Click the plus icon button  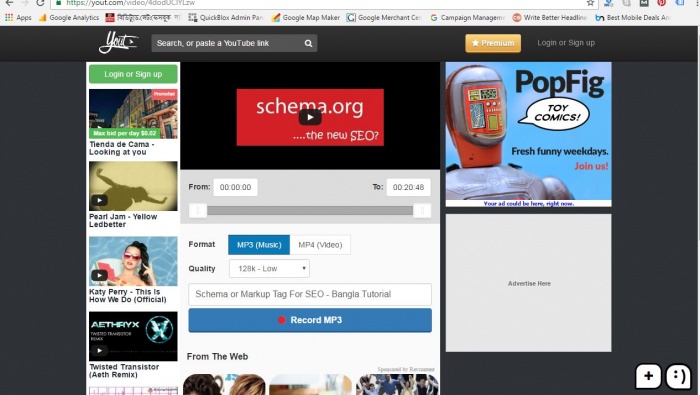point(648,376)
